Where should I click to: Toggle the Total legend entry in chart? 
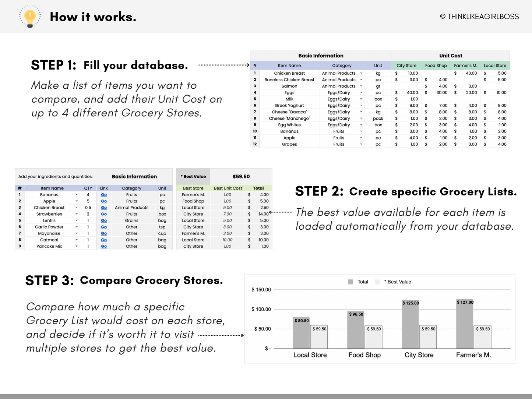[x=362, y=282]
